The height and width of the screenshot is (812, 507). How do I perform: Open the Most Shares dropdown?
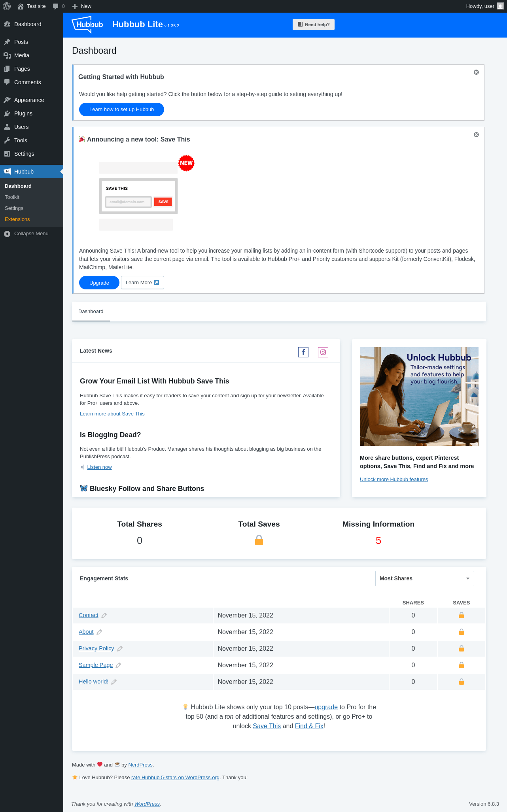coord(424,578)
